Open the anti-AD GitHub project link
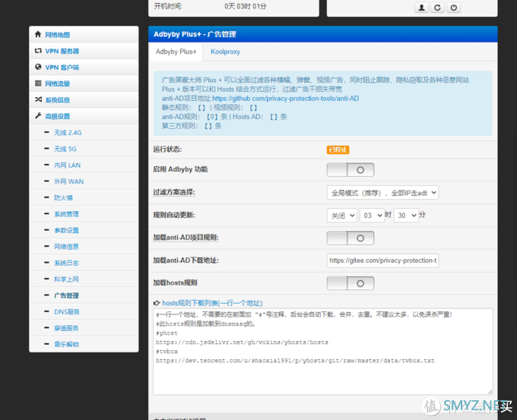 [286, 99]
